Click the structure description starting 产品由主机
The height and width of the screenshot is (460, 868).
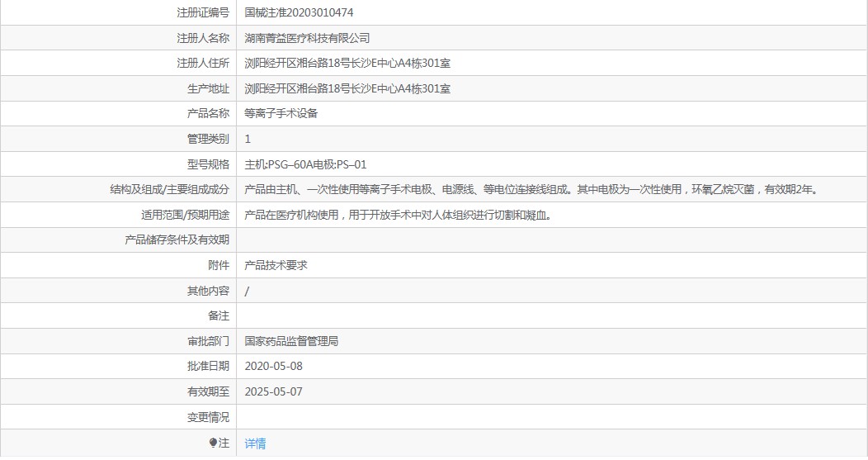tap(531, 190)
